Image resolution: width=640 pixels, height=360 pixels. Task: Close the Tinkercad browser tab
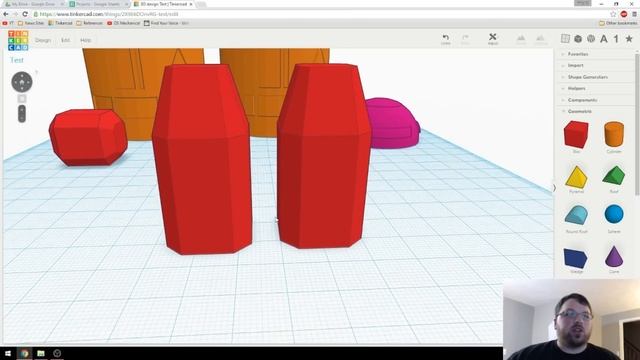click(x=191, y=4)
